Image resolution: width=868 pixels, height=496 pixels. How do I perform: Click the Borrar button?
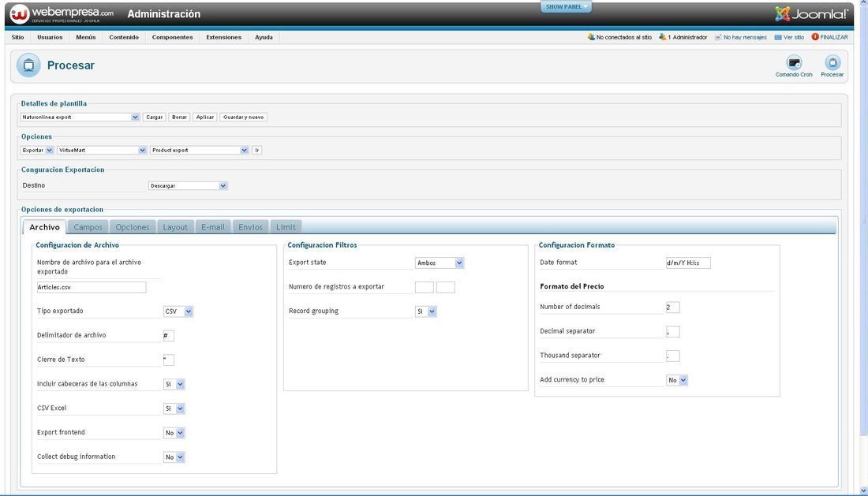[179, 117]
